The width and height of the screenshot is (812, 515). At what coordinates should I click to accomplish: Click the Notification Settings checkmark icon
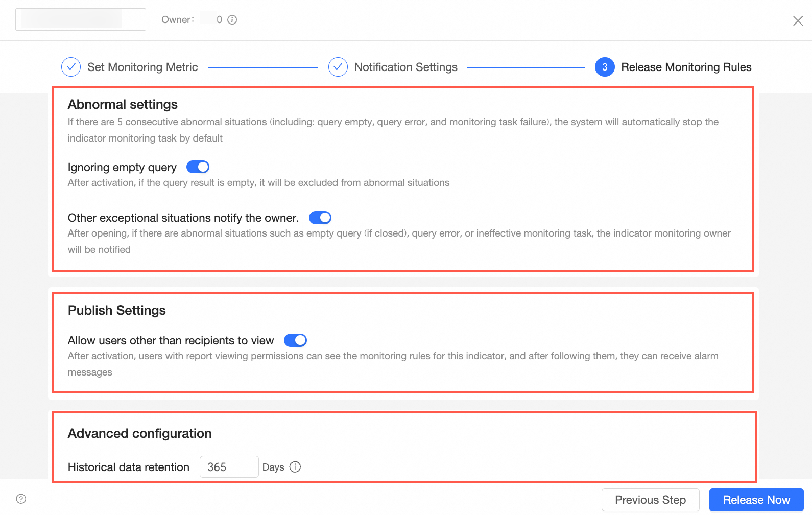pyautogui.click(x=338, y=67)
